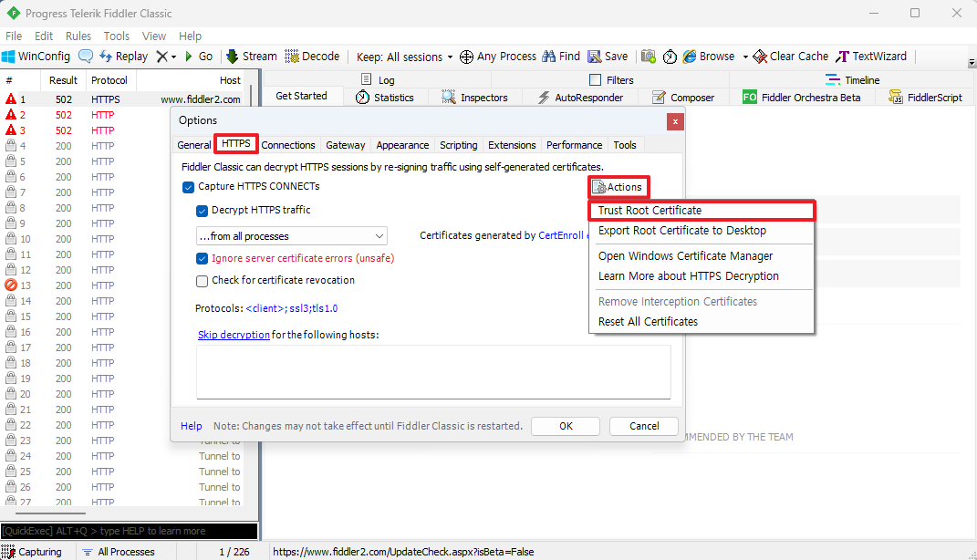Viewport: 977px width, 560px height.
Task: Click Cancel in Options dialog
Action: [644, 426]
